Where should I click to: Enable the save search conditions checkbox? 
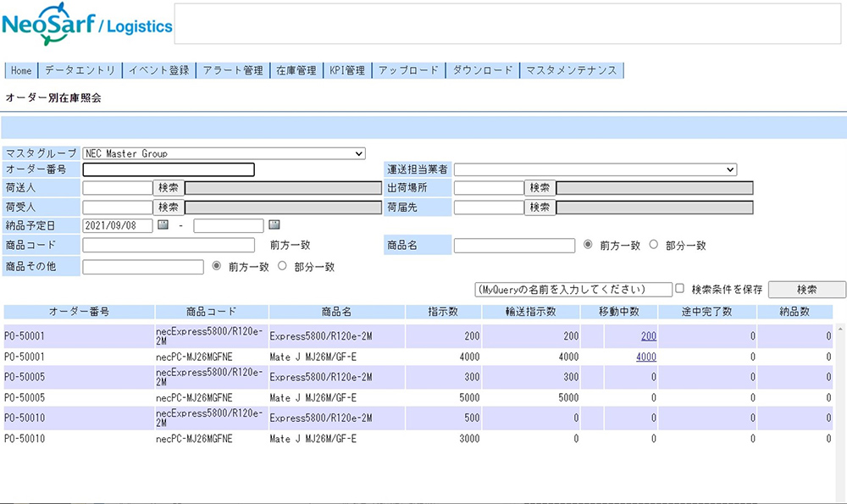point(679,289)
